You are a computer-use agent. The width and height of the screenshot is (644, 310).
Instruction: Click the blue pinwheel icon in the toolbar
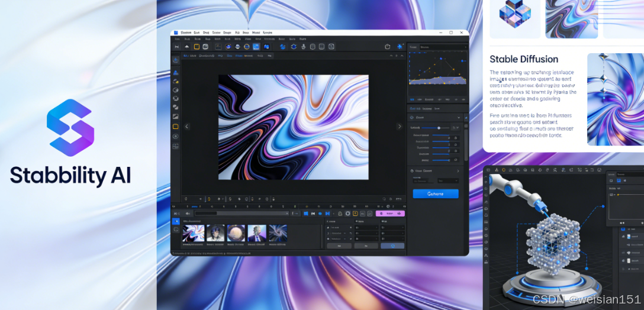[282, 47]
